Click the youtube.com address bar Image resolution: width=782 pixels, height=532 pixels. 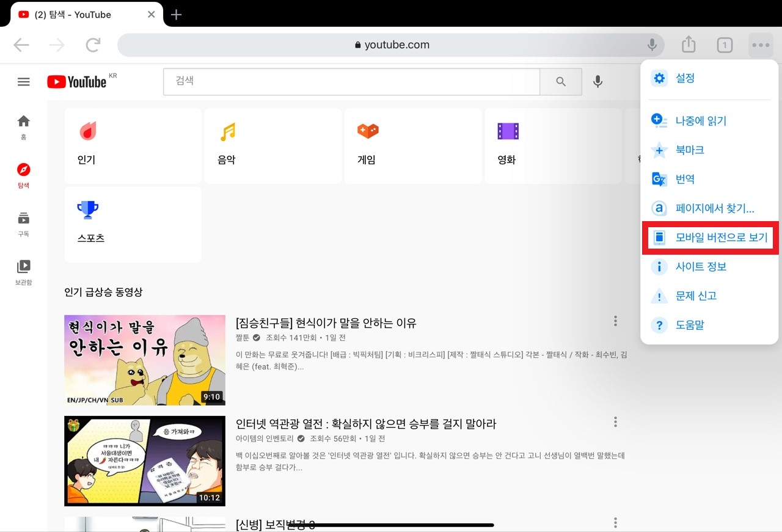391,45
